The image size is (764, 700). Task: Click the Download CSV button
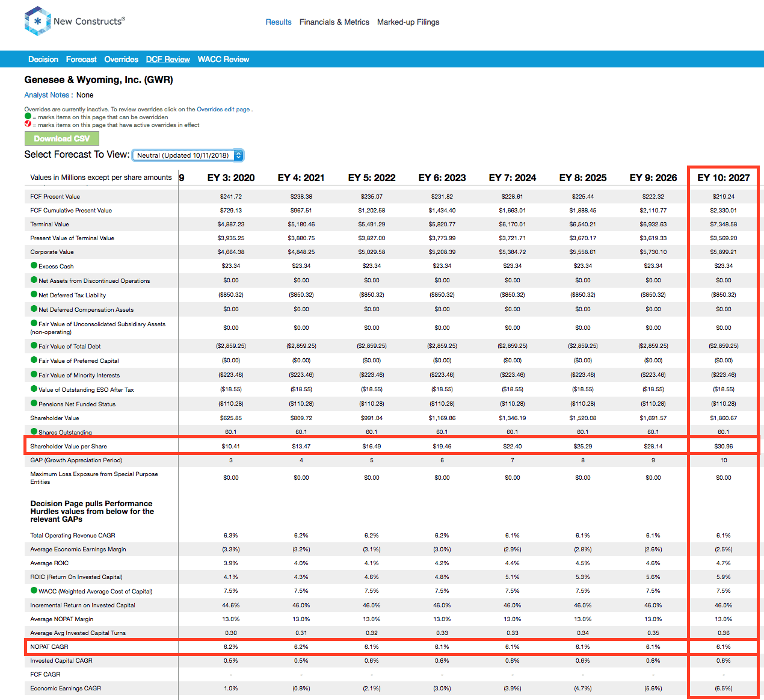point(62,138)
